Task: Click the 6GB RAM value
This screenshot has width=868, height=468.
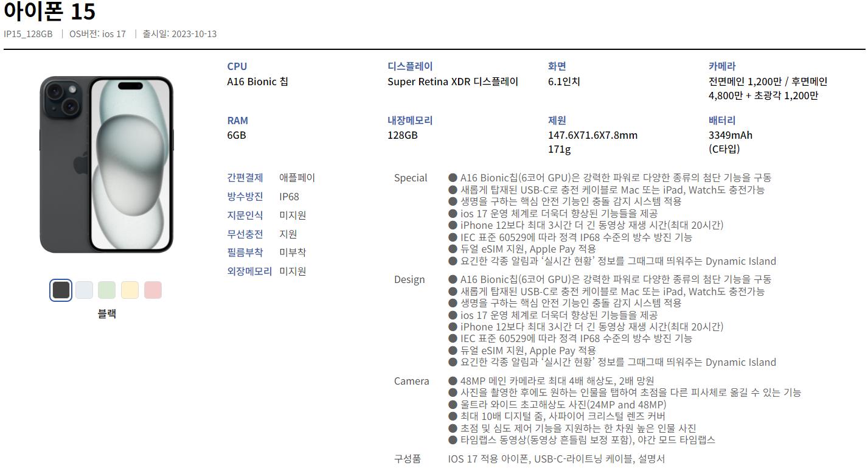Action: pos(237,135)
